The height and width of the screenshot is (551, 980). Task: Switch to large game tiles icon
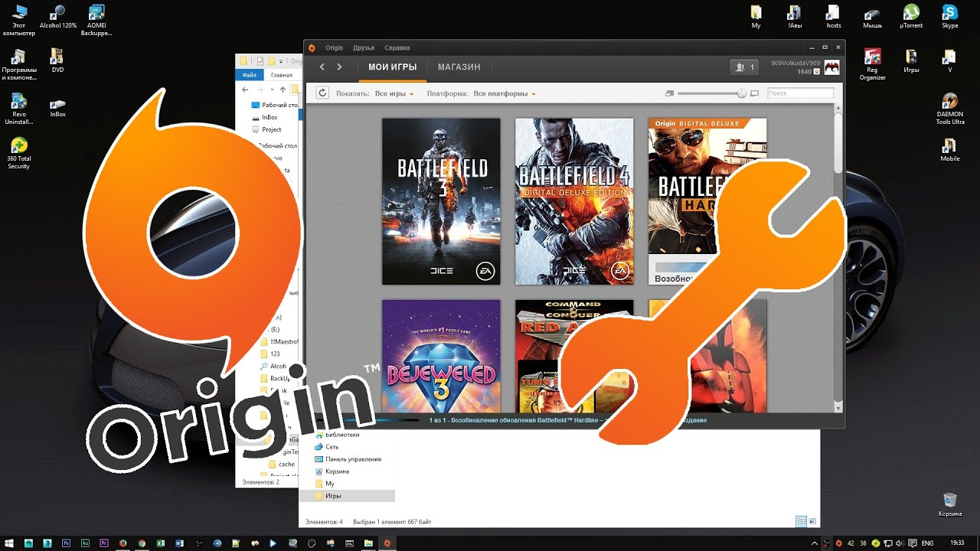[x=754, y=93]
